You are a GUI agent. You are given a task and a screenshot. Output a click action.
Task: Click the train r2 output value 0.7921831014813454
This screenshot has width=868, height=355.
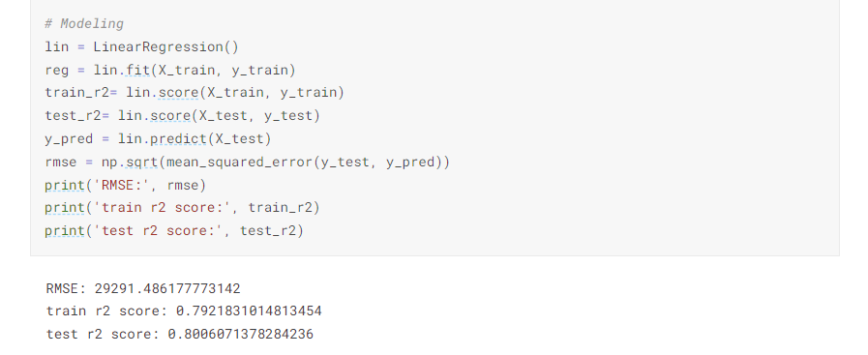point(249,311)
